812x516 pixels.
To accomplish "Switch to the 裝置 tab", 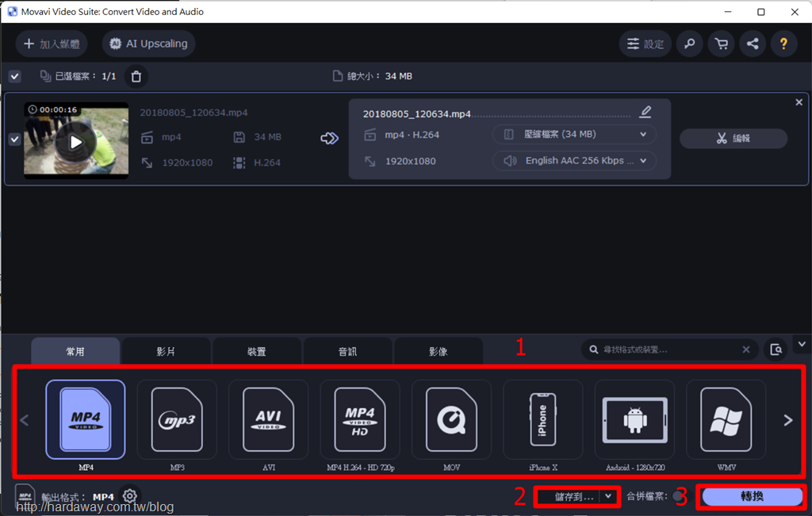I will (x=257, y=351).
